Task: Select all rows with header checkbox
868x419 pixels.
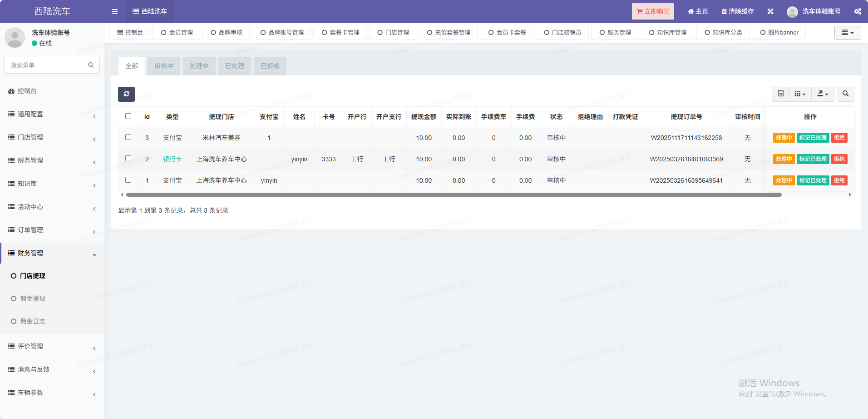Action: pos(128,116)
